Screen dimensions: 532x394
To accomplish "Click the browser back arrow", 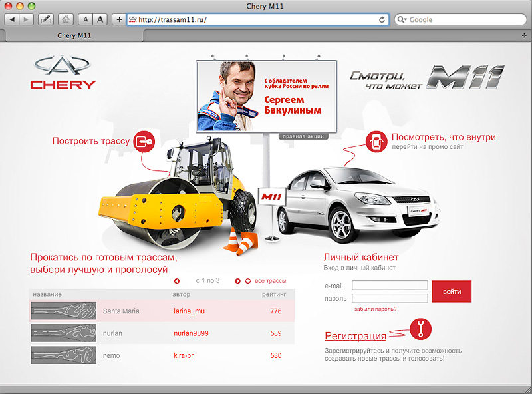I will tap(13, 19).
